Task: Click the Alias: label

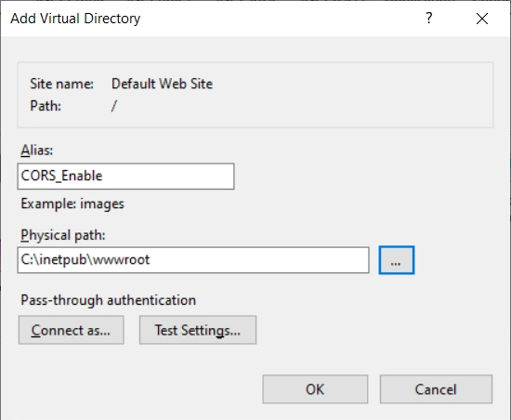Action: 36,151
